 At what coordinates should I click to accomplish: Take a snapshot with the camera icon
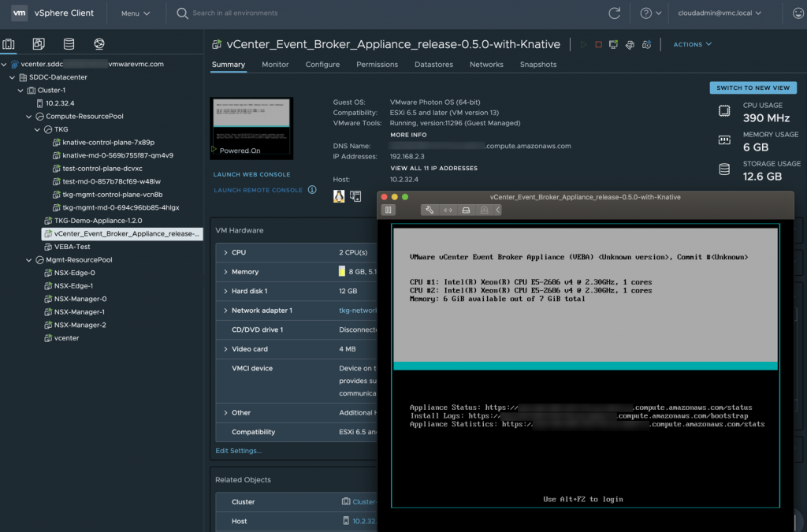[647, 45]
